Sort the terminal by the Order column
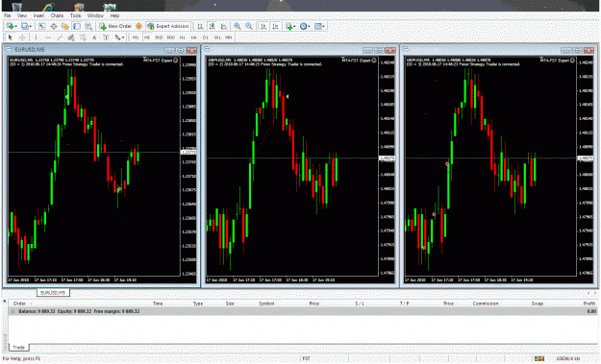Screen dimensions: 601x364 19,303
